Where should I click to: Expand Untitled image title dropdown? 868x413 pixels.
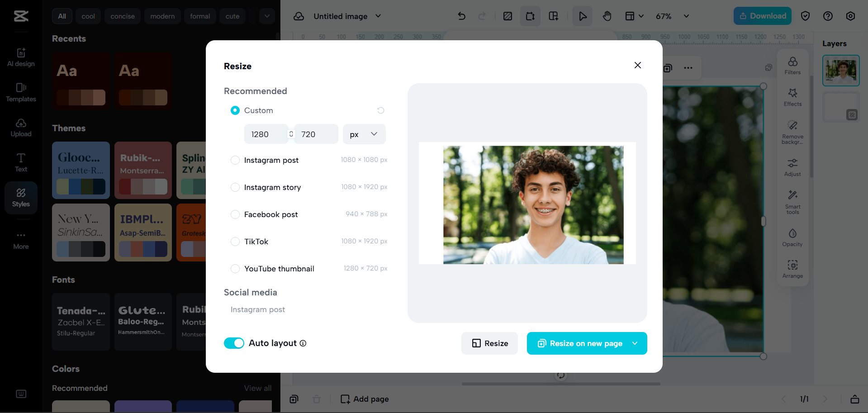point(378,16)
